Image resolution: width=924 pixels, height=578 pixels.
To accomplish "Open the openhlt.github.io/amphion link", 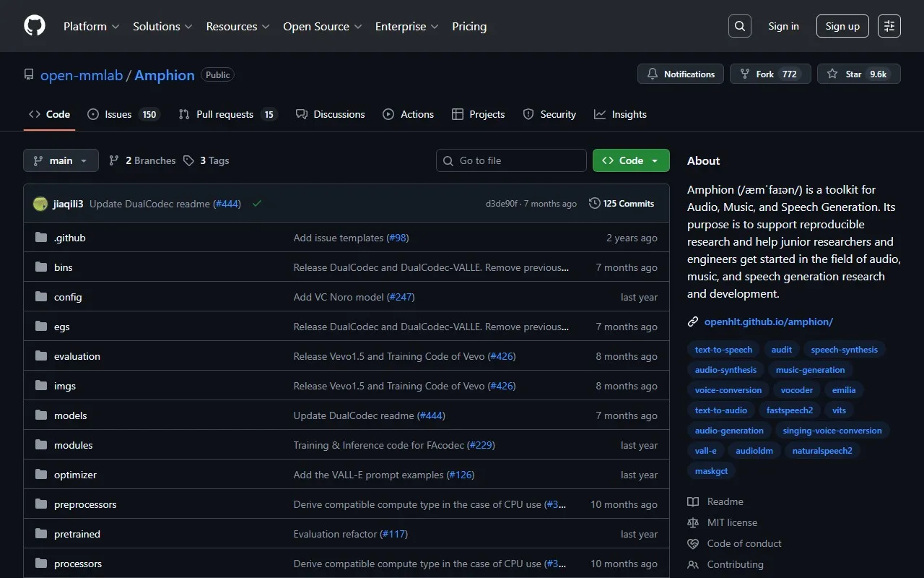I will [x=768, y=322].
